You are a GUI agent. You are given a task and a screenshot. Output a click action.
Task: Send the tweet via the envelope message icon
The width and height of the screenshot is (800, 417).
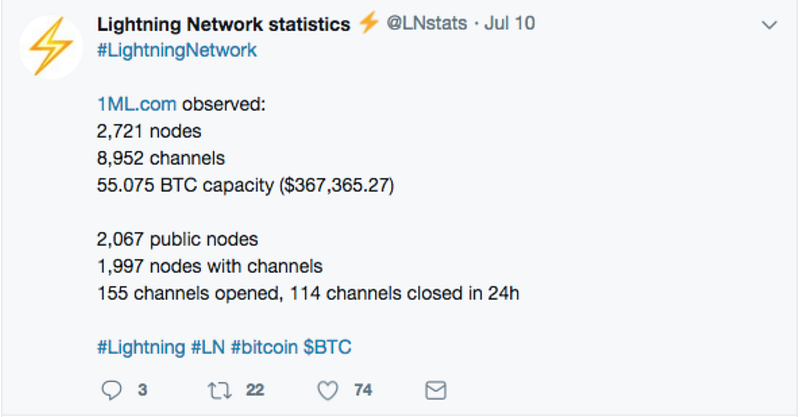(436, 390)
